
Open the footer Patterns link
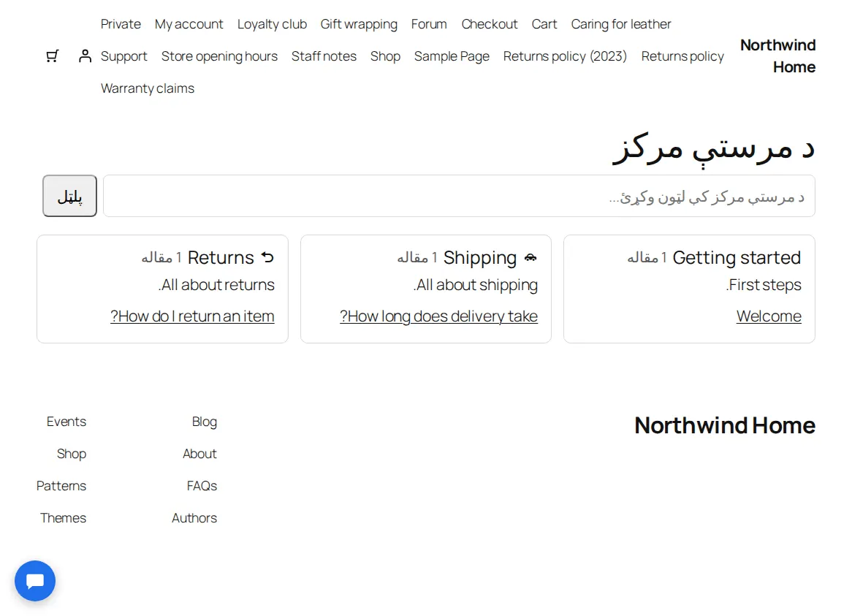[61, 486]
